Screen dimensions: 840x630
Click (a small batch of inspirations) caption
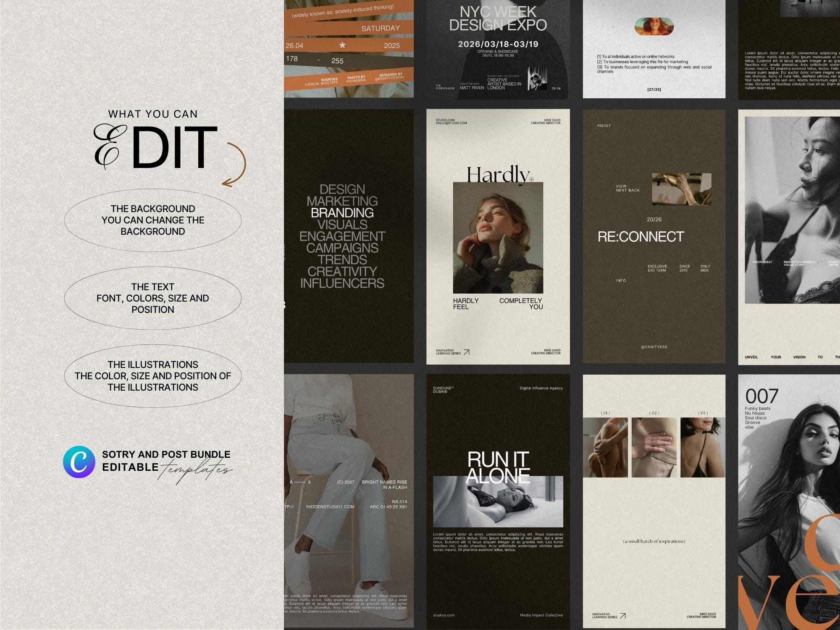tap(654, 541)
